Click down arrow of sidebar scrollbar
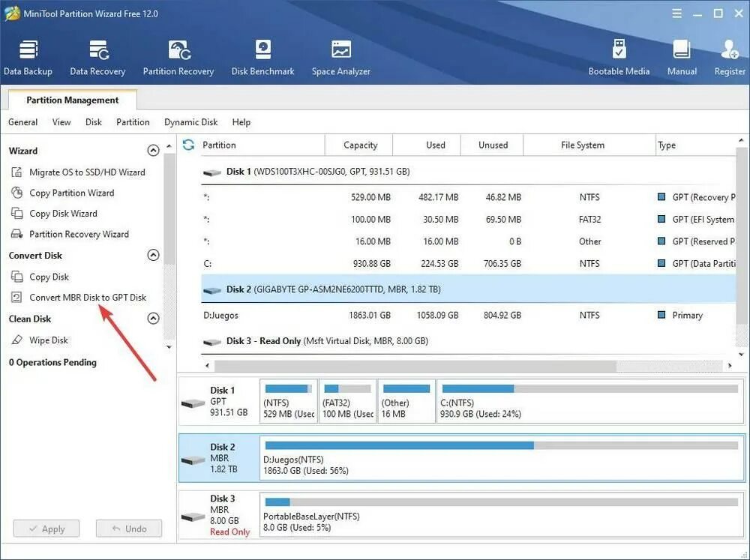This screenshot has width=750, height=560. (169, 346)
